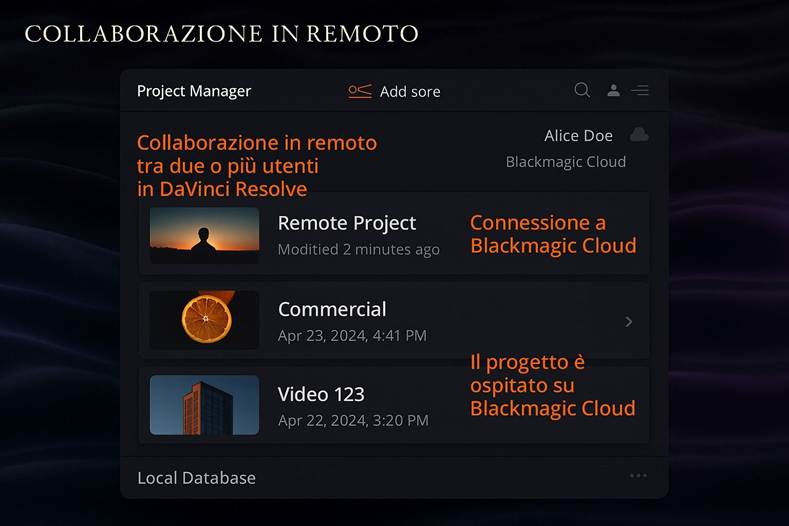Click the 'Apr 23, 2024, 4:41 PM' date

(352, 336)
